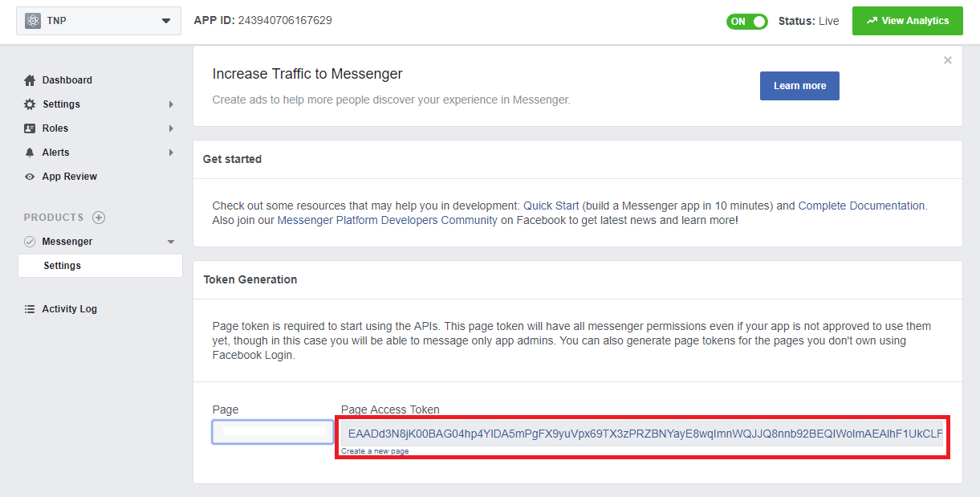Image resolution: width=980 pixels, height=497 pixels.
Task: Click the Increase Traffic to Messenger heading
Action: click(x=307, y=74)
